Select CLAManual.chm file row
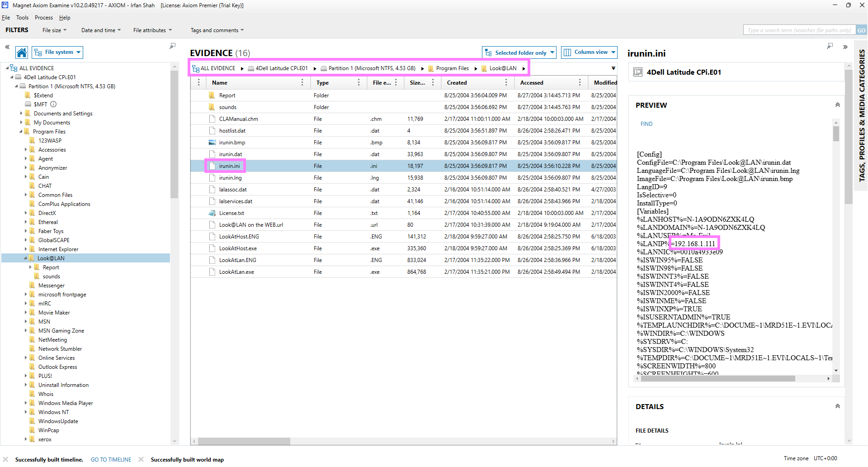The width and height of the screenshot is (868, 467). [404, 119]
